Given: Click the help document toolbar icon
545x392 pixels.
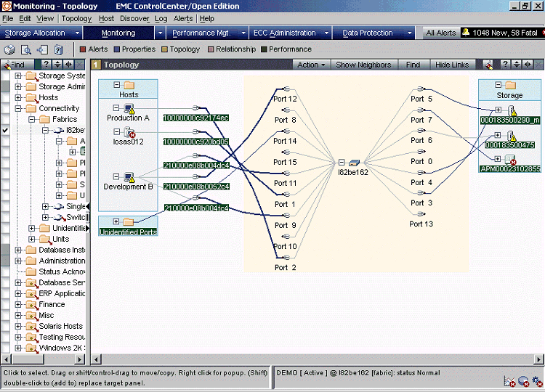Looking at the screenshot, I should (x=58, y=49).
